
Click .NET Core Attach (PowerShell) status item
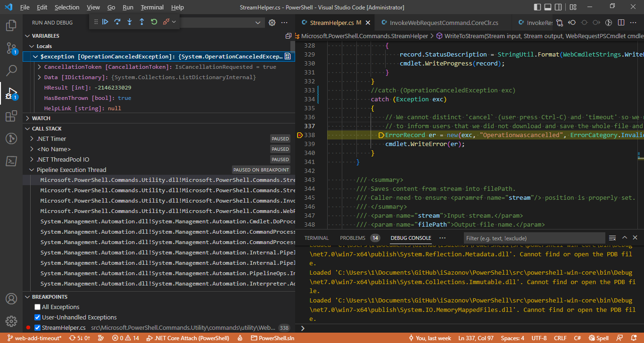pyautogui.click(x=188, y=338)
